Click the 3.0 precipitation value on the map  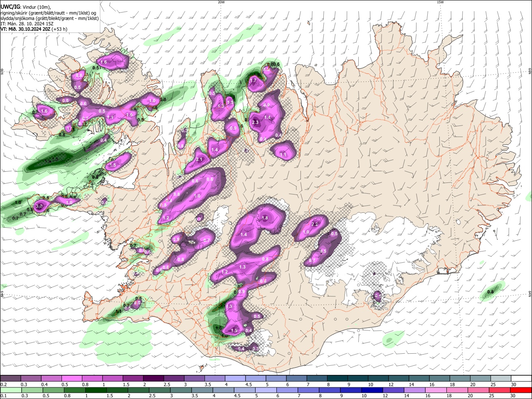point(39,206)
